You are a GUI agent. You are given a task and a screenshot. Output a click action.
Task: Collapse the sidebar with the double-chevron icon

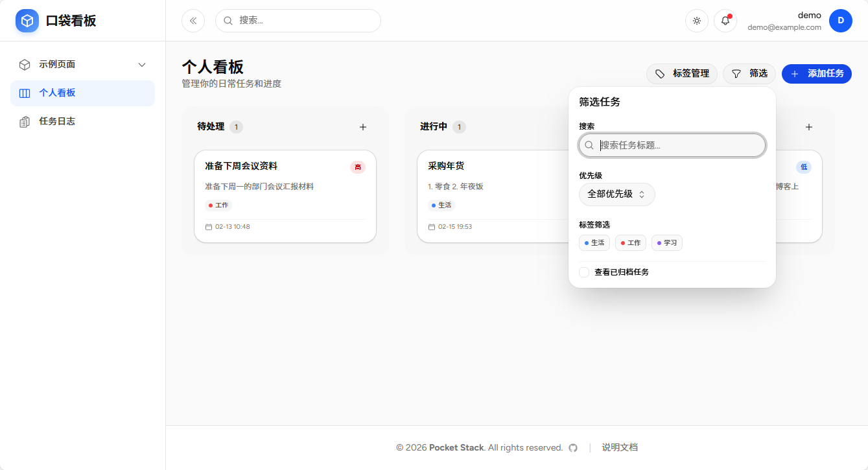(x=193, y=20)
